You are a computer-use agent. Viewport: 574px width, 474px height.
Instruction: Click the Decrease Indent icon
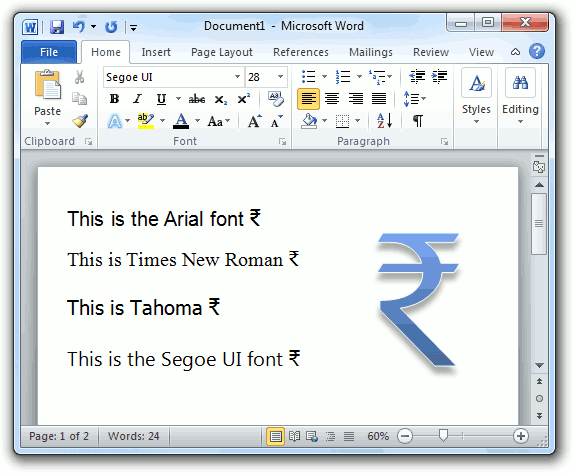click(x=417, y=76)
